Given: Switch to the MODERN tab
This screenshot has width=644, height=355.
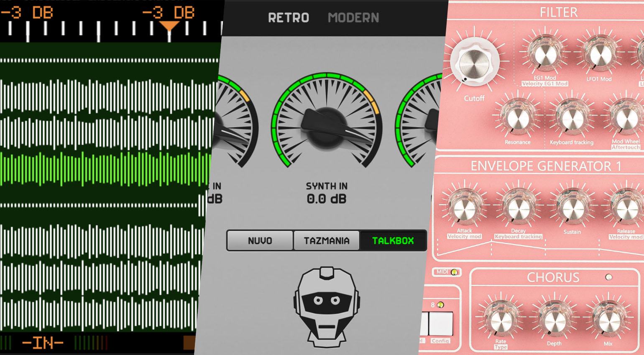Looking at the screenshot, I should click(x=353, y=18).
